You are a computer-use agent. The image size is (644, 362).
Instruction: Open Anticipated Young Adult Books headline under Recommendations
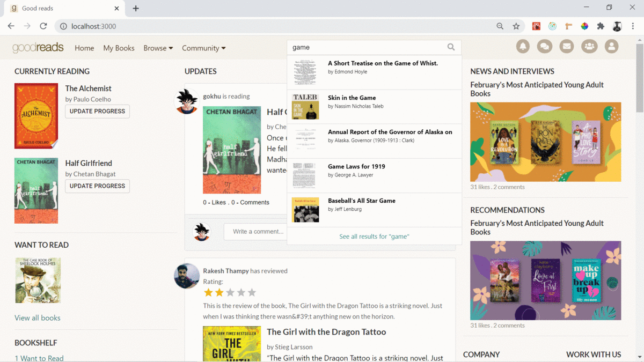point(537,227)
